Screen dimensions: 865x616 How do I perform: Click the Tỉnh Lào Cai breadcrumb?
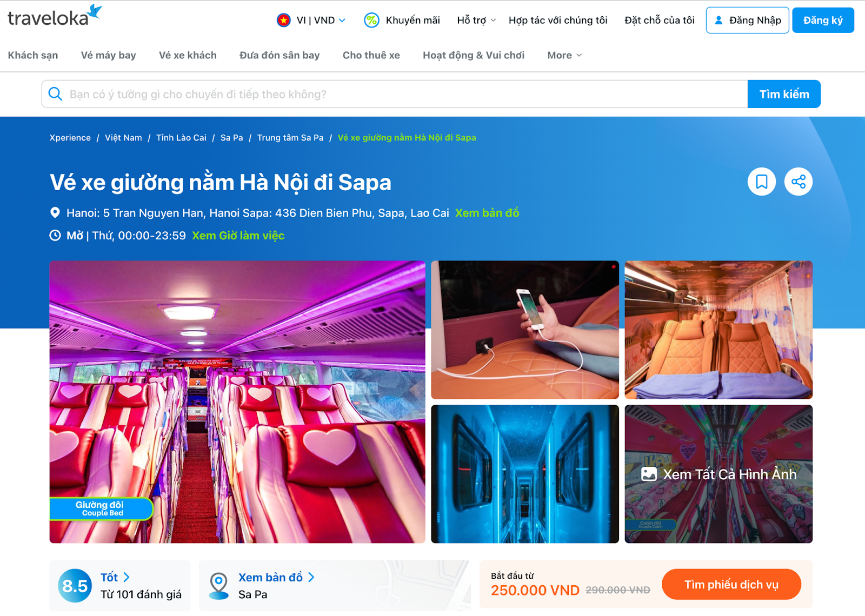(181, 138)
